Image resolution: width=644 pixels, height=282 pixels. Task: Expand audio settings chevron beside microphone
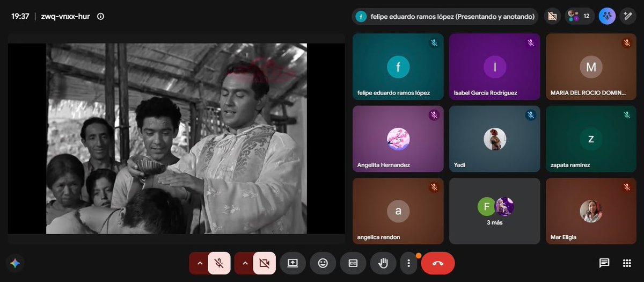199,263
